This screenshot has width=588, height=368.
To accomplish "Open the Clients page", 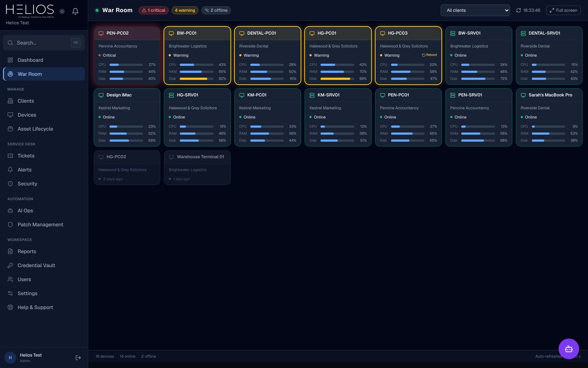I will tap(44, 101).
